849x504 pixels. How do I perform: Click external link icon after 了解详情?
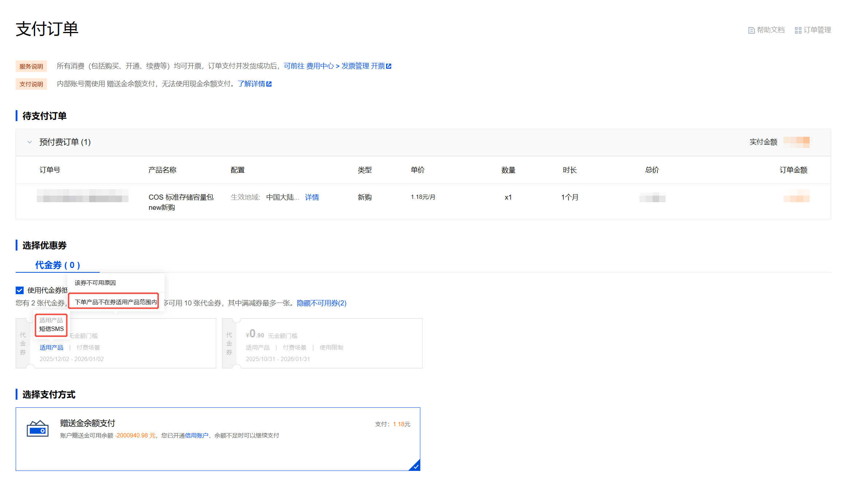click(269, 84)
